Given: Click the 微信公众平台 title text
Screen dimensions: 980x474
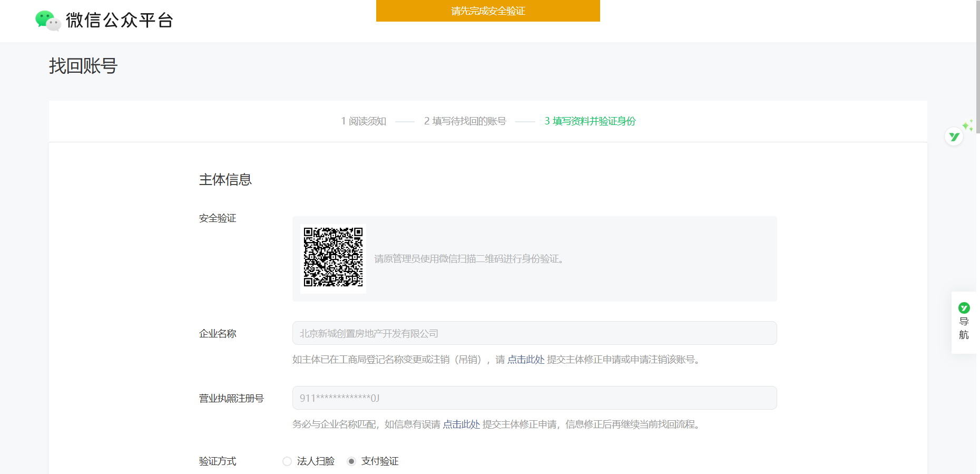Looking at the screenshot, I should tap(120, 21).
